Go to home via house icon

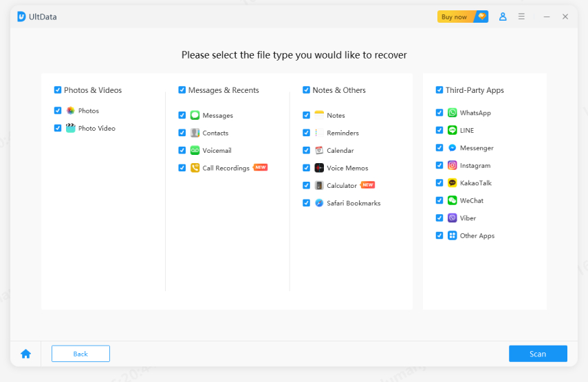click(26, 354)
